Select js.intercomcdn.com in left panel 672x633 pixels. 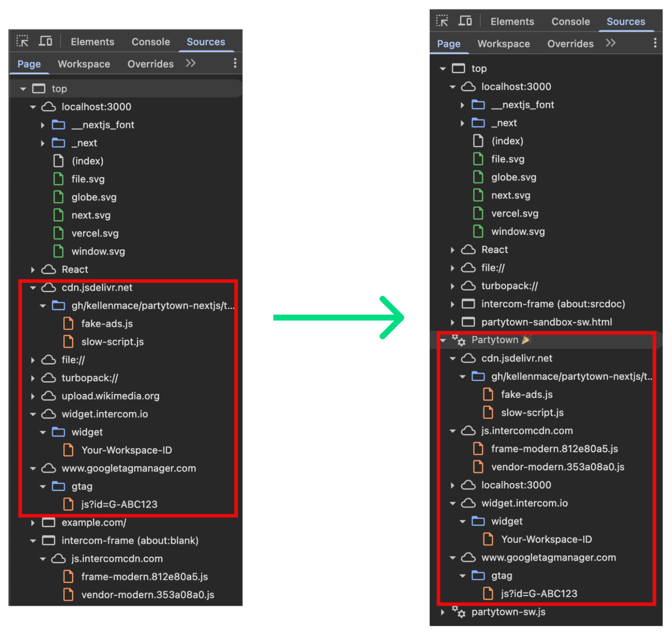pyautogui.click(x=117, y=558)
